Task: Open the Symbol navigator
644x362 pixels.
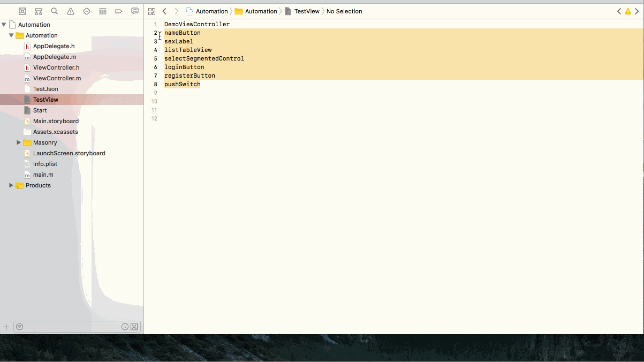Action: [39, 11]
